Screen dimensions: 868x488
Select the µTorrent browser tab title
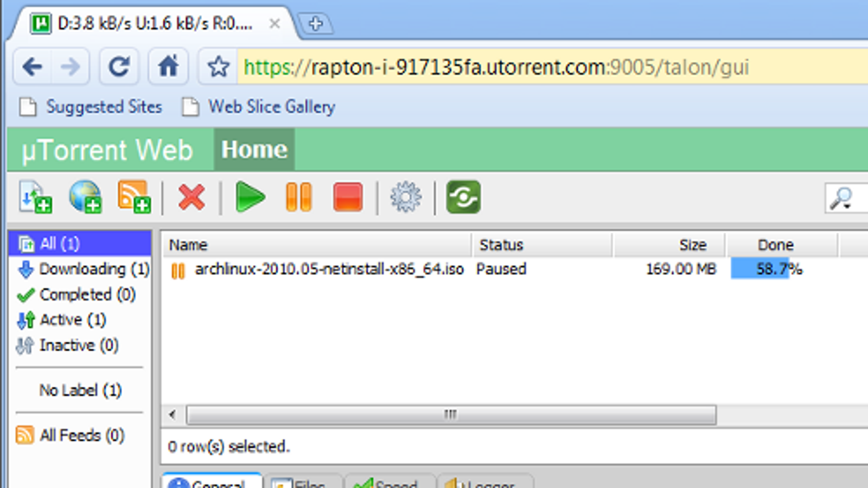(155, 24)
